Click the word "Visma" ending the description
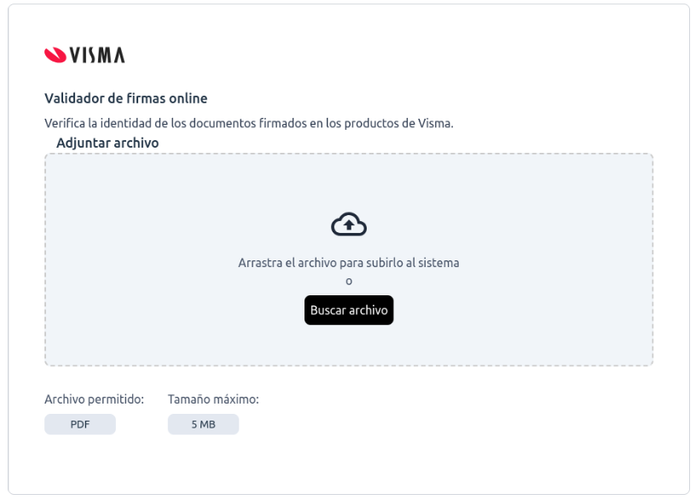 click(434, 123)
